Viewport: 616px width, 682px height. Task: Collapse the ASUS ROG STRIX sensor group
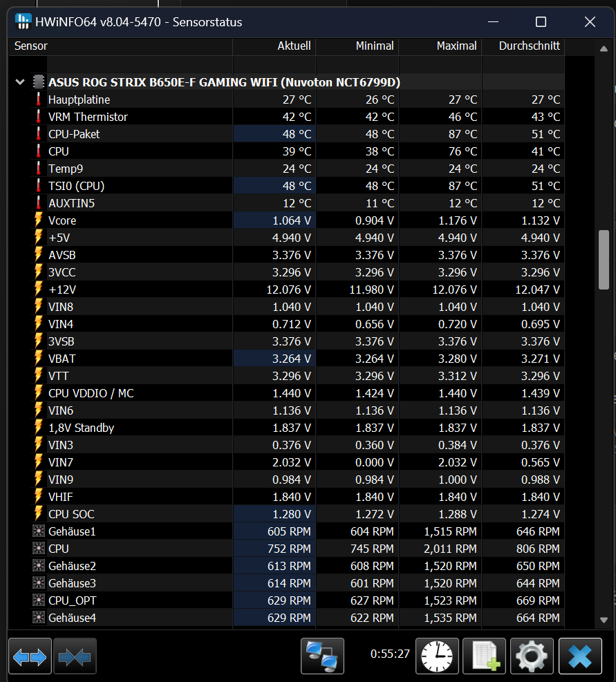pyautogui.click(x=19, y=82)
